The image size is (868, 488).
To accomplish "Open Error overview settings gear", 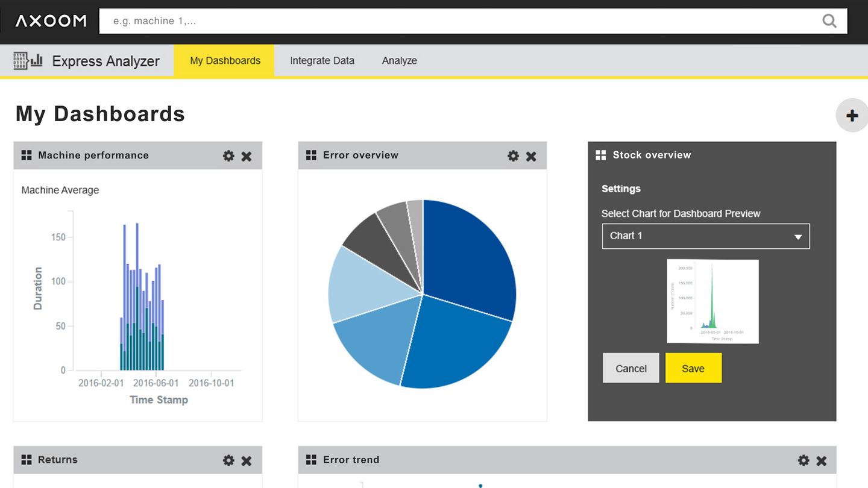I will coord(513,156).
